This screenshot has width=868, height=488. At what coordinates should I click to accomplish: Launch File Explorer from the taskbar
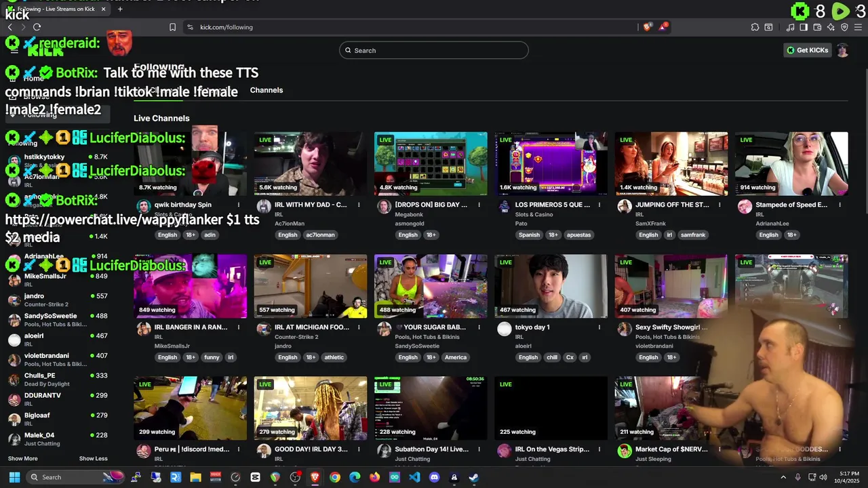point(195,477)
